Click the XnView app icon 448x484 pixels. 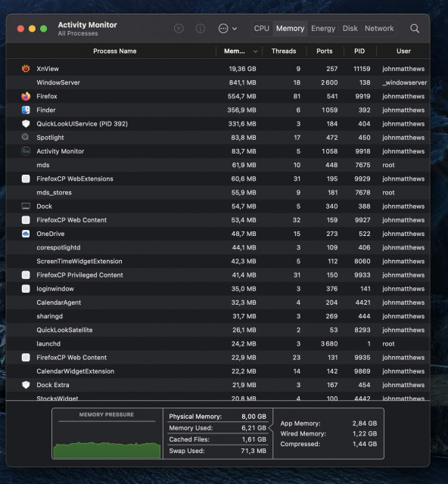tap(26, 69)
